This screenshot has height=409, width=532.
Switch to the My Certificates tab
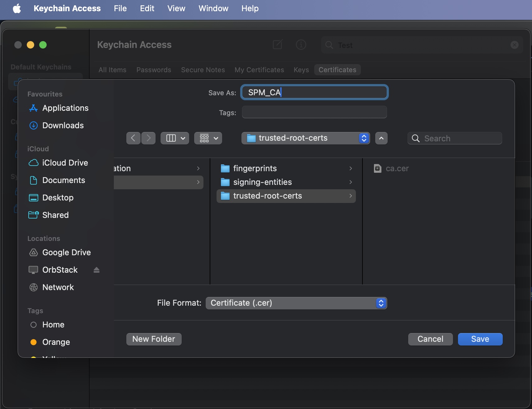[259, 70]
